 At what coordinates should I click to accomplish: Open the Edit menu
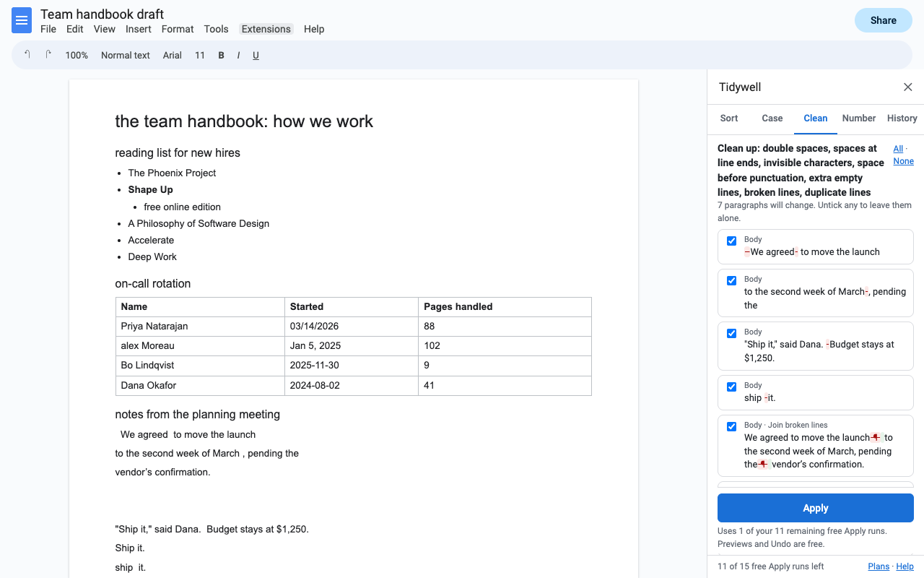(x=74, y=29)
